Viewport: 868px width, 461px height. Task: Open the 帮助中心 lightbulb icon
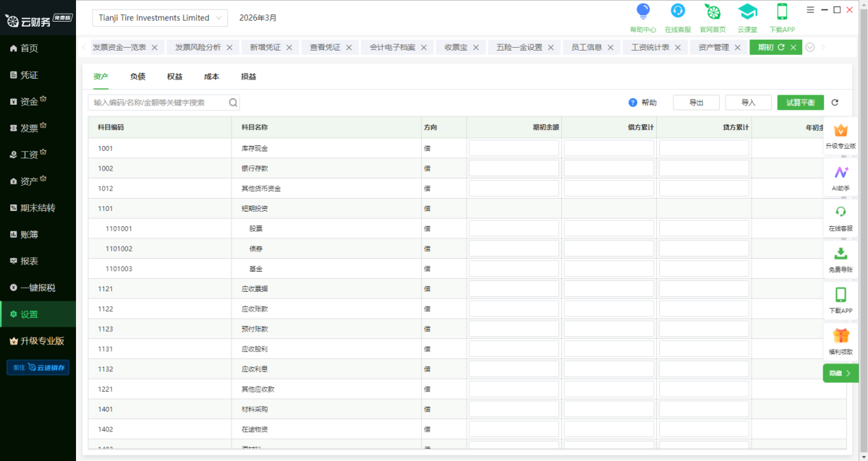[642, 12]
